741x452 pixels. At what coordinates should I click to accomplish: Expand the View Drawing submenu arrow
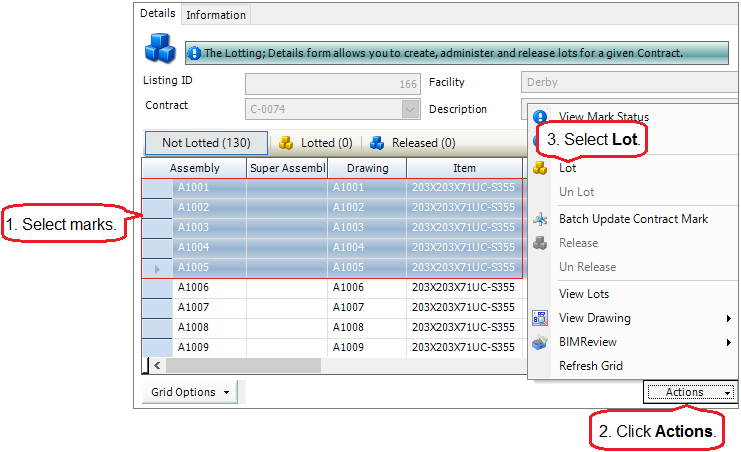tap(729, 318)
